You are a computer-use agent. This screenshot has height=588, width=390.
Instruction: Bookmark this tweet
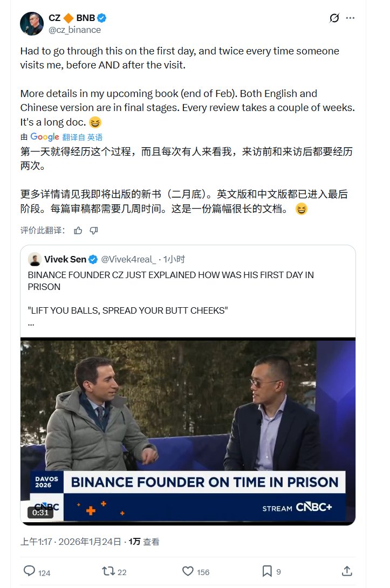267,571
